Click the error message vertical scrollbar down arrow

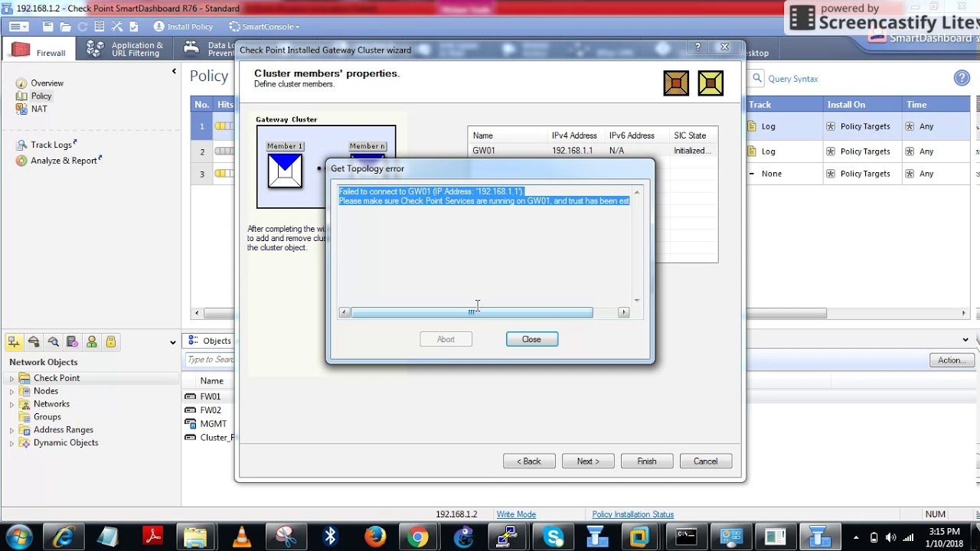[637, 300]
